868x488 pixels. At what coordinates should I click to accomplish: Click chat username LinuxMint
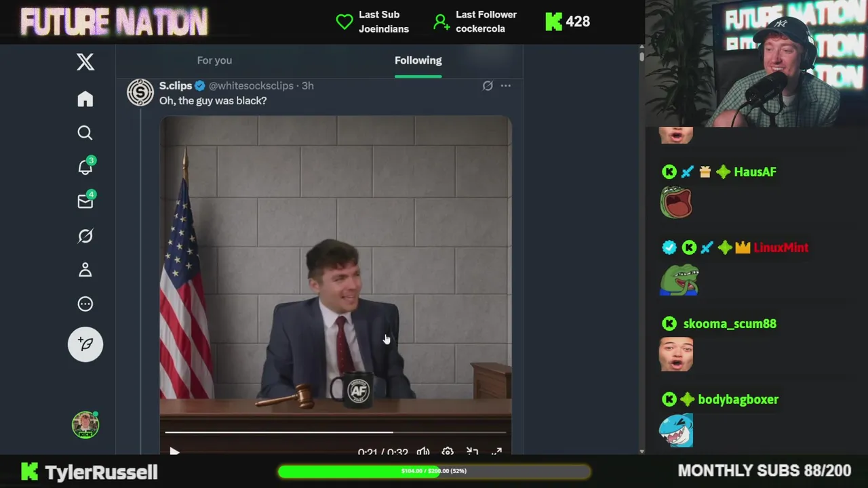pyautogui.click(x=781, y=248)
